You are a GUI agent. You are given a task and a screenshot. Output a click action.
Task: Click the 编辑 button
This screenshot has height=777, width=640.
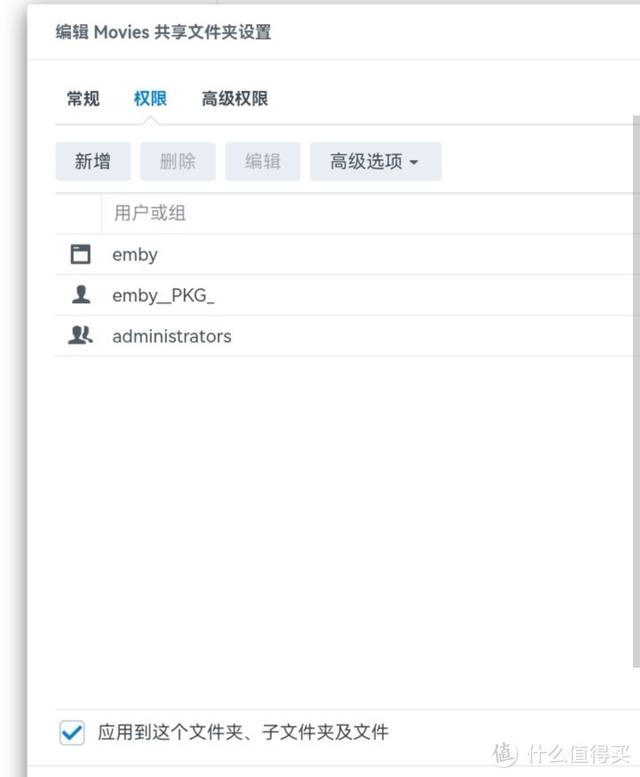coord(263,162)
